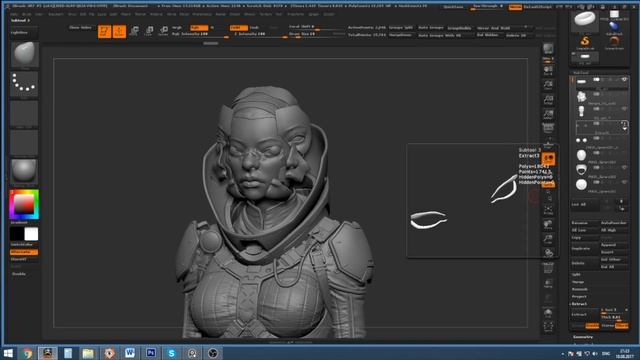Expand the Project section in SubTool panel
640x360 pixels.
(579, 296)
